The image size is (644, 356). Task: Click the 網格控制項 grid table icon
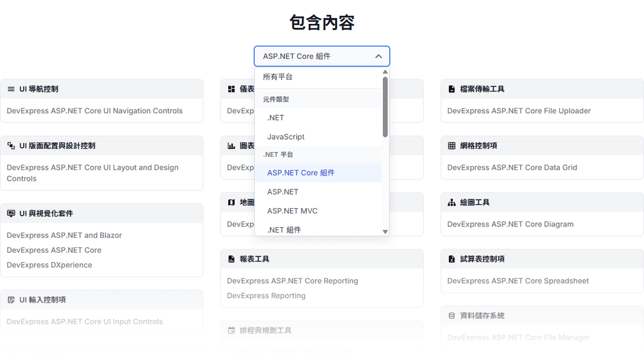click(x=452, y=146)
